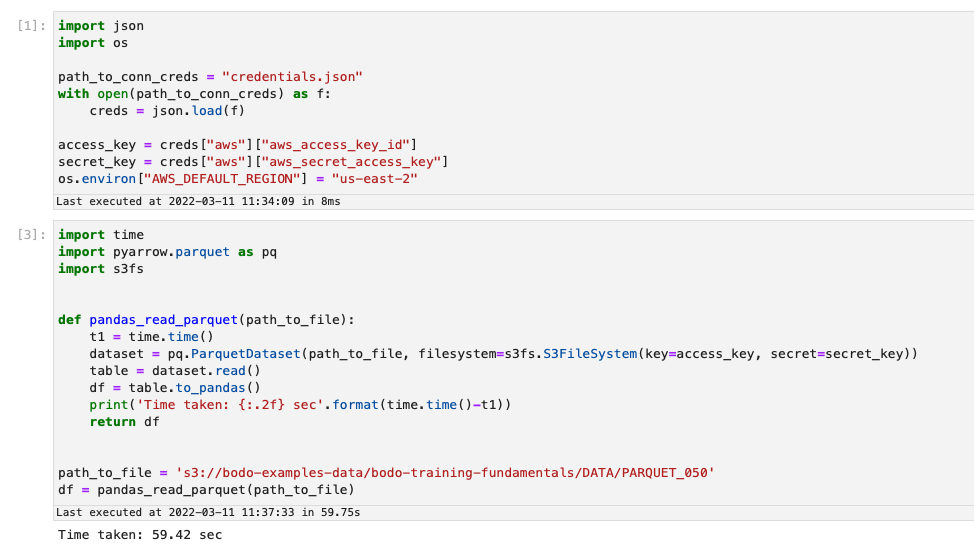The height and width of the screenshot is (555, 974).
Task: Click cell 3 'Last executed' status line
Action: 208,513
